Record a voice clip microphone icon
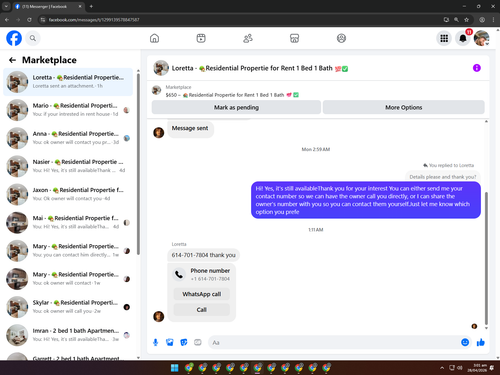This screenshot has width=500, height=375. click(x=155, y=342)
